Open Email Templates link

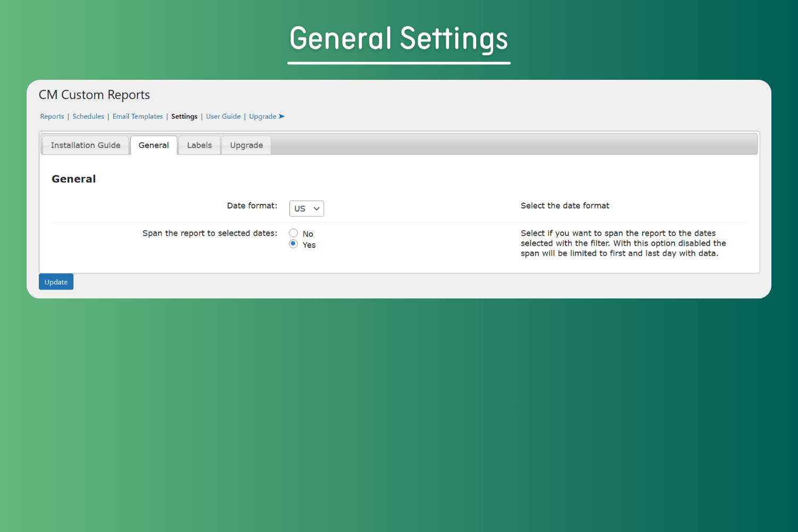(138, 117)
